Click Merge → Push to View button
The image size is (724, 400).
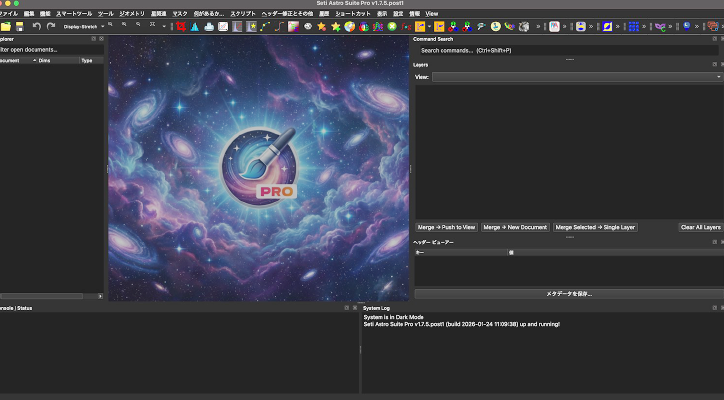pos(446,227)
